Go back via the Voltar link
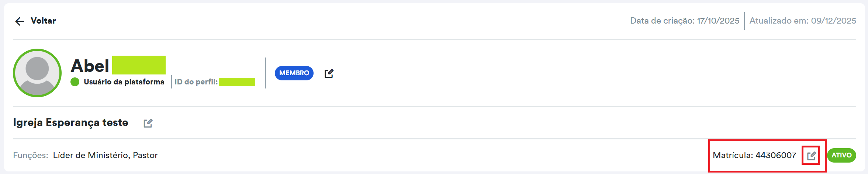Screen dimensions: 868x174 click(43, 21)
